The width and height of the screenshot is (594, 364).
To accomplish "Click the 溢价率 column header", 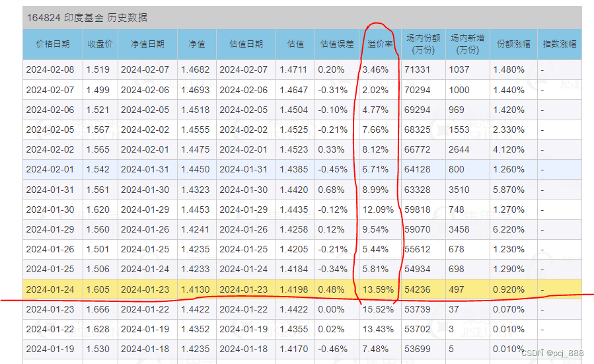I will click(379, 44).
